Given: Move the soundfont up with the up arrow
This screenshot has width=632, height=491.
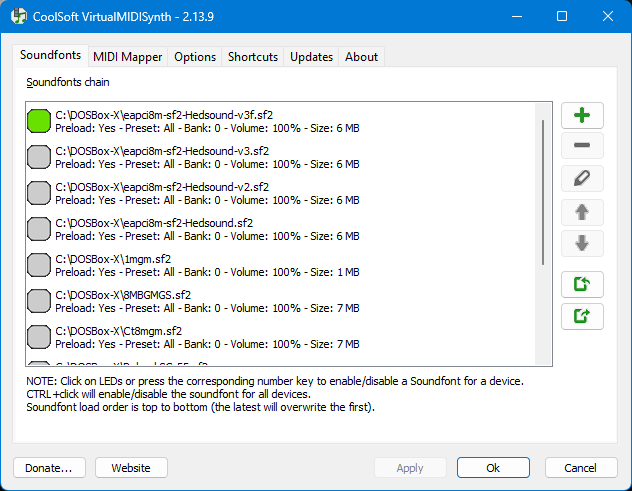Looking at the screenshot, I should [582, 212].
